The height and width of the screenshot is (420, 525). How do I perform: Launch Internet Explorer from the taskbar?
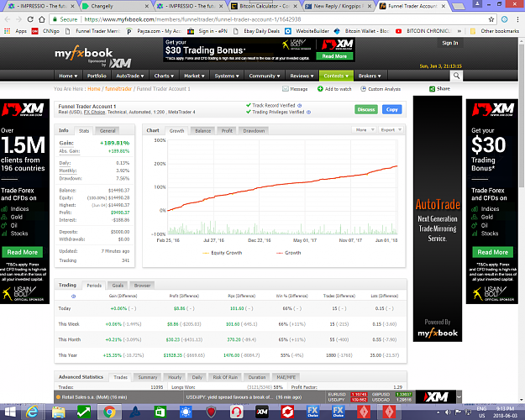(x=32, y=412)
